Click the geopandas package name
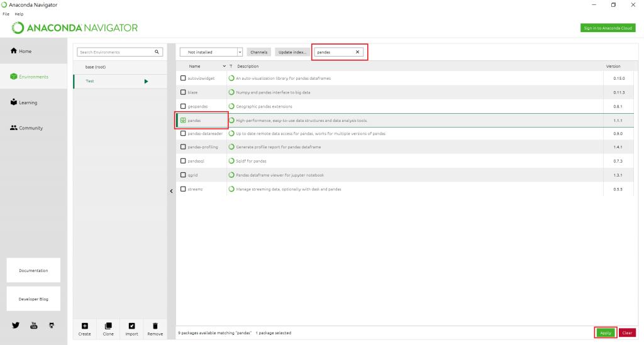Image resolution: width=644 pixels, height=345 pixels. [197, 106]
